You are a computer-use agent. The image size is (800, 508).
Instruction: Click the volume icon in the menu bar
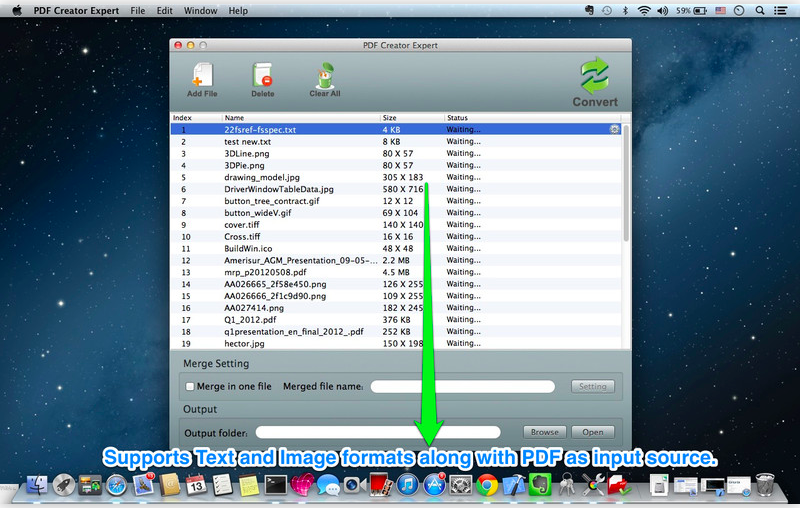tap(662, 10)
